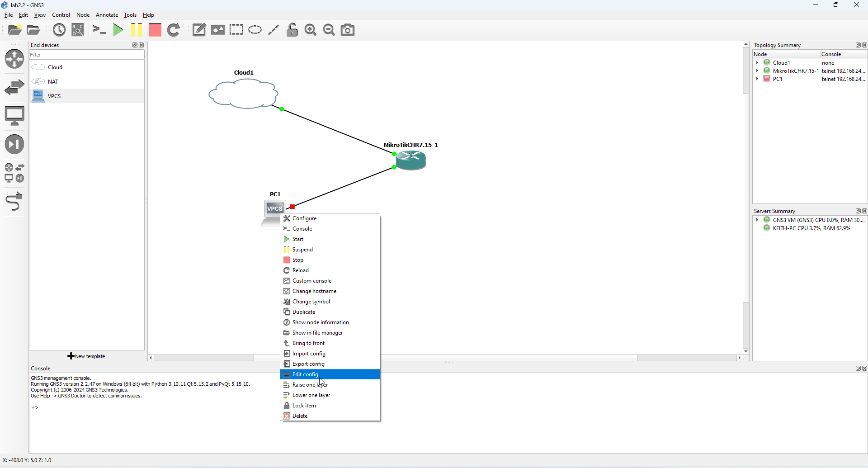Click the device Filter input field

pyautogui.click(x=87, y=55)
